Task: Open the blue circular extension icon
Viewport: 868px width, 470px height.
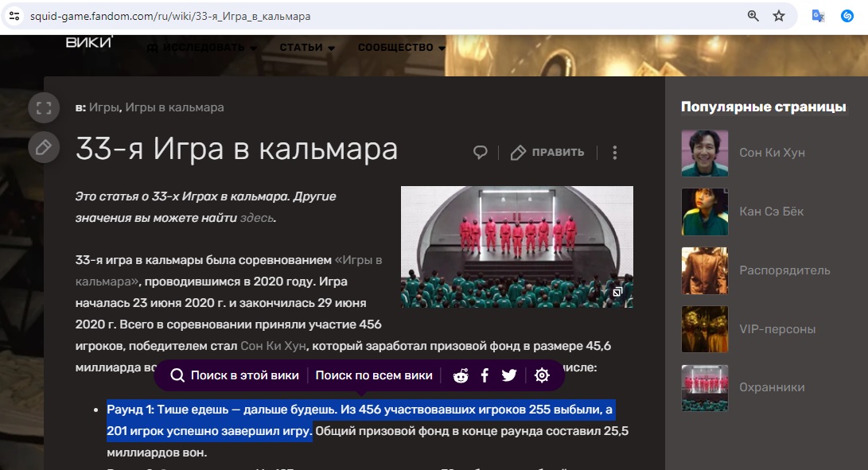Action: [847, 16]
